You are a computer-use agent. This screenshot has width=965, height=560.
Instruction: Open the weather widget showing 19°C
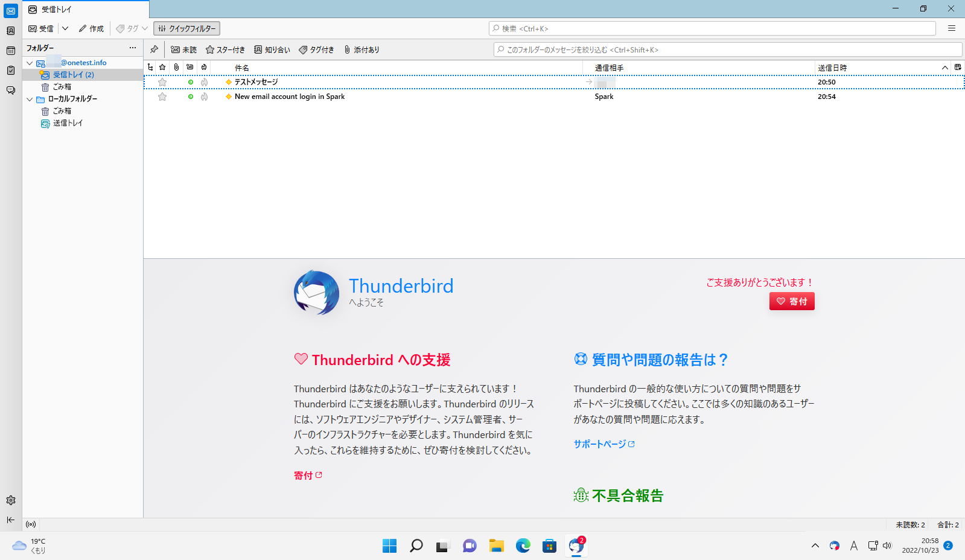pos(29,546)
